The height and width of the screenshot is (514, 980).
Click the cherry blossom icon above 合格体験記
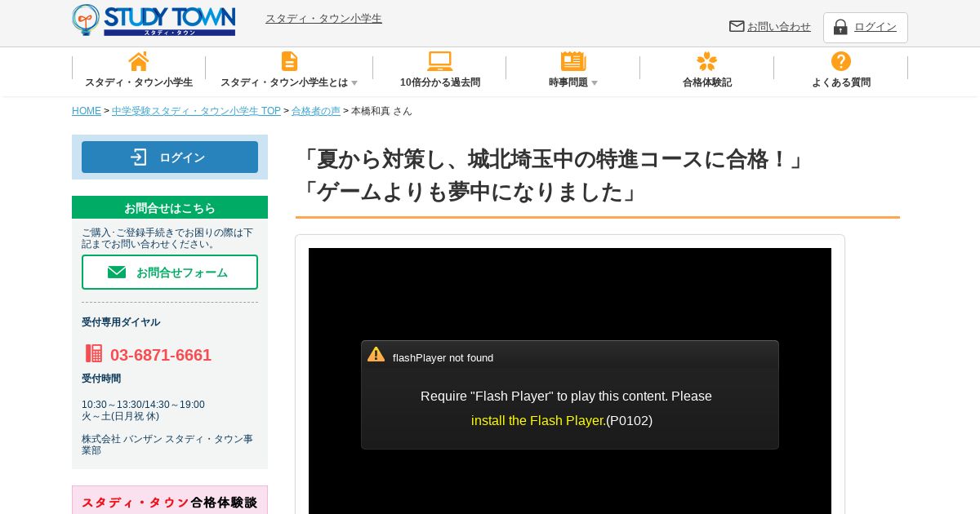(x=707, y=61)
